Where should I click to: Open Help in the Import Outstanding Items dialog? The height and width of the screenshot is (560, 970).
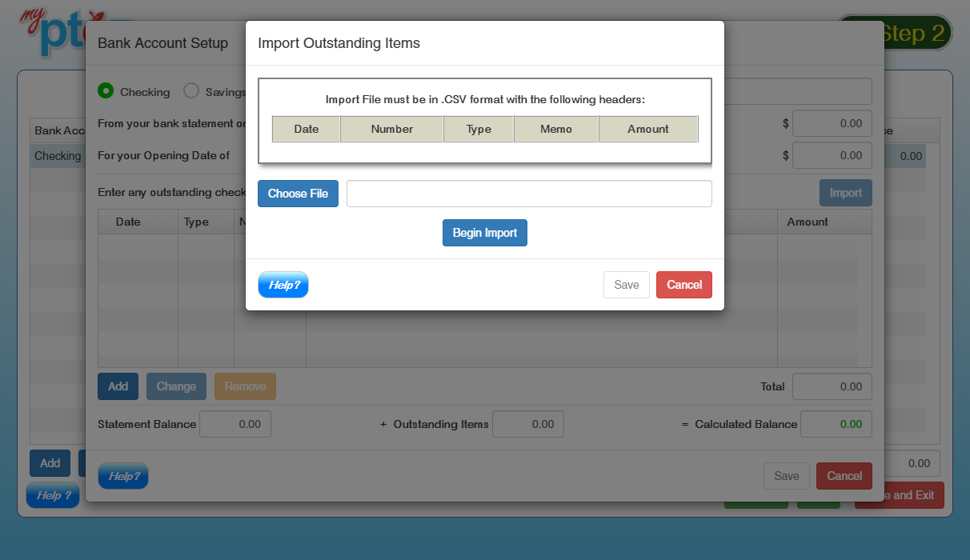[x=283, y=285]
